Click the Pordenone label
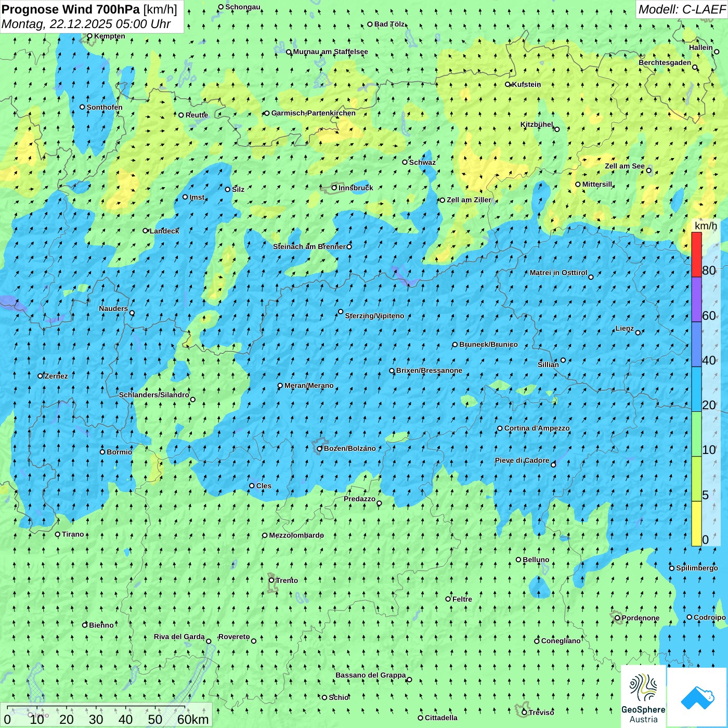Image resolution: width=728 pixels, height=728 pixels. pos(641,618)
